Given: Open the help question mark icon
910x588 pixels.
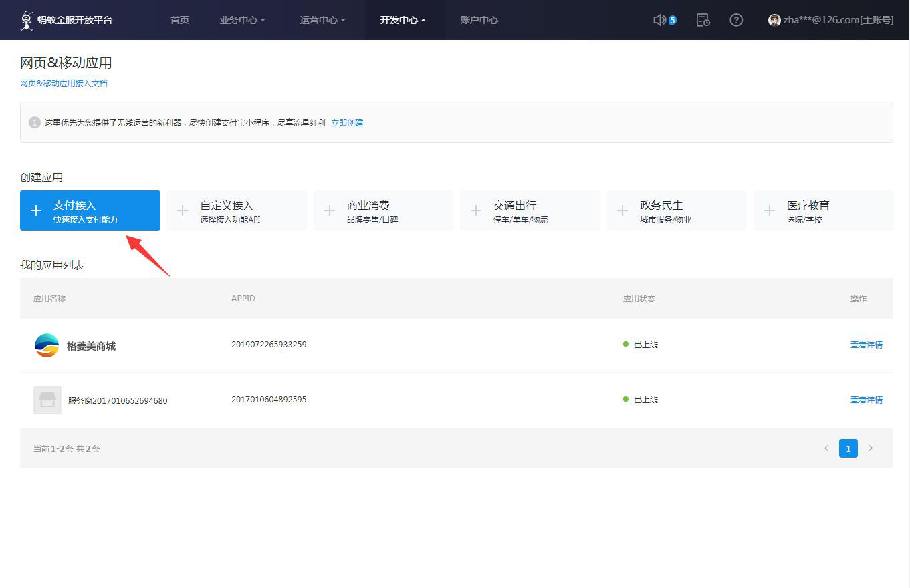Looking at the screenshot, I should [736, 20].
